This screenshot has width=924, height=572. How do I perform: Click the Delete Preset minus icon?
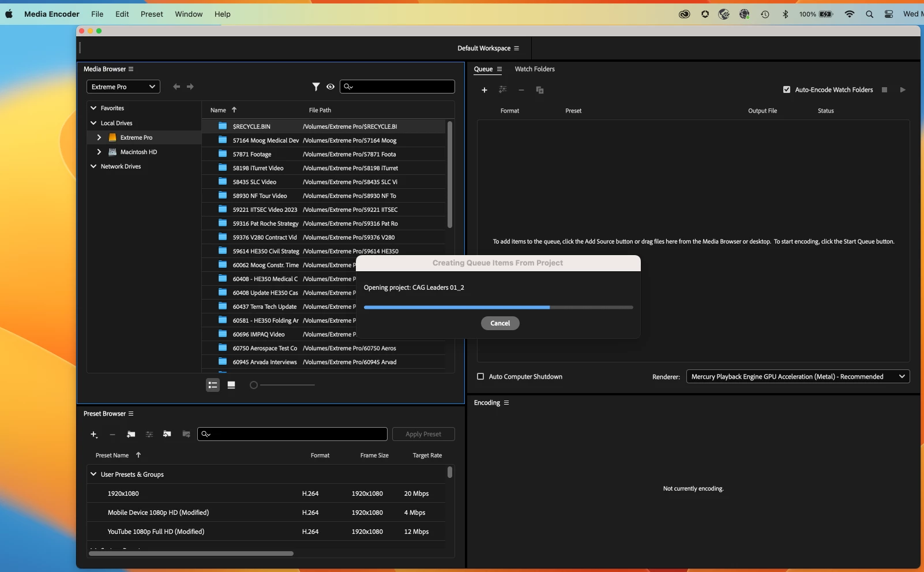point(112,434)
